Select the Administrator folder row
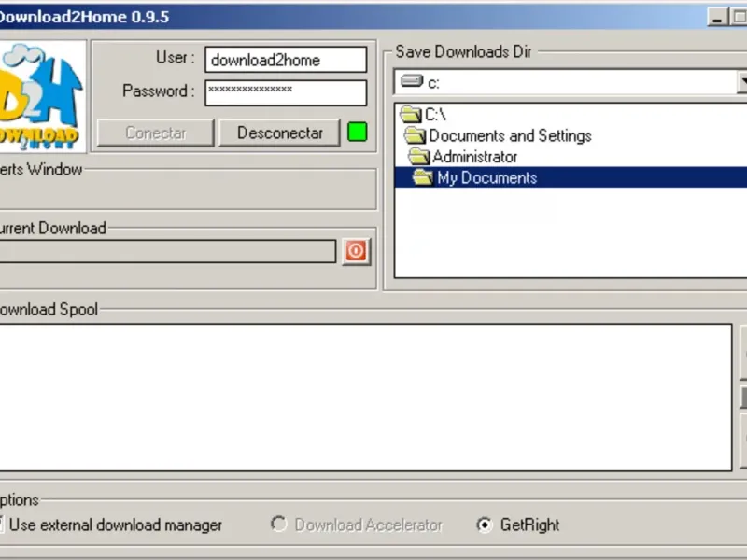Screen dimensions: 747x560 pos(571,156)
